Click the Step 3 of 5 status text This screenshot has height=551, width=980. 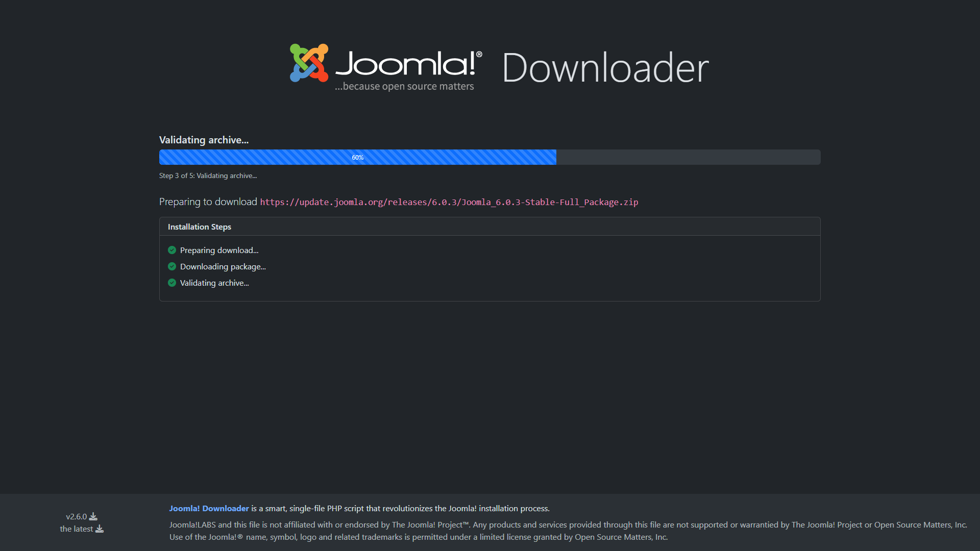pos(208,176)
